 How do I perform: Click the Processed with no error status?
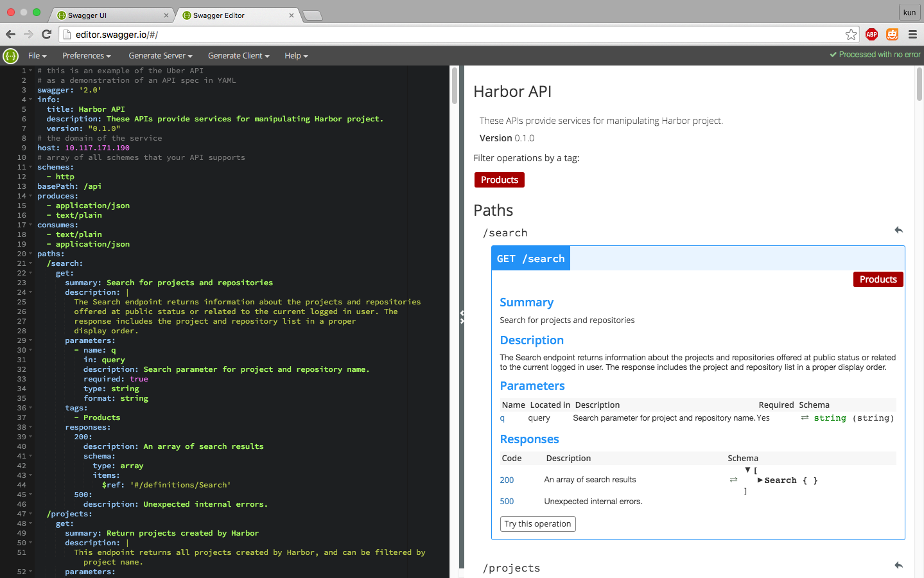pos(875,55)
